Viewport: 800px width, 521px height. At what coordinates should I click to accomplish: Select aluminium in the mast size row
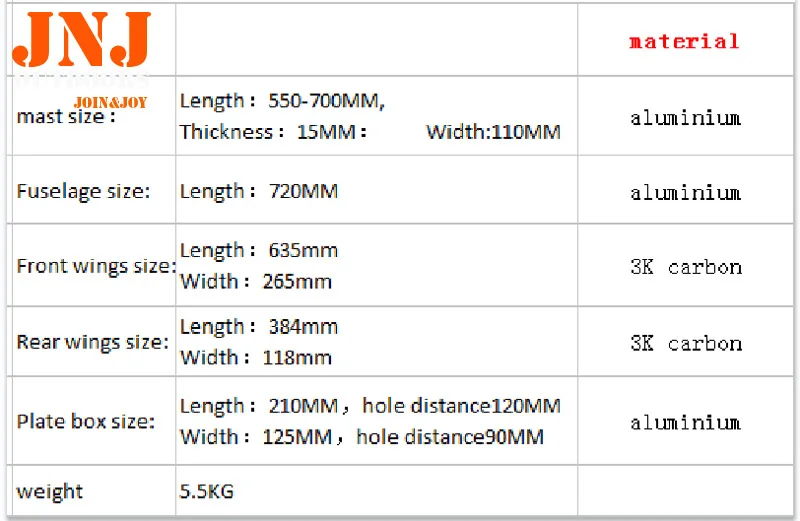coord(685,118)
